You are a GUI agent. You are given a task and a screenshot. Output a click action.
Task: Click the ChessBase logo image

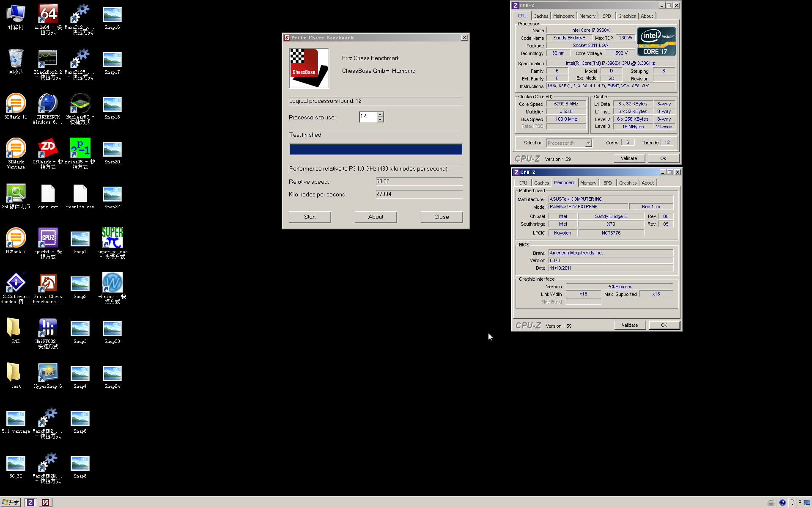coord(309,68)
